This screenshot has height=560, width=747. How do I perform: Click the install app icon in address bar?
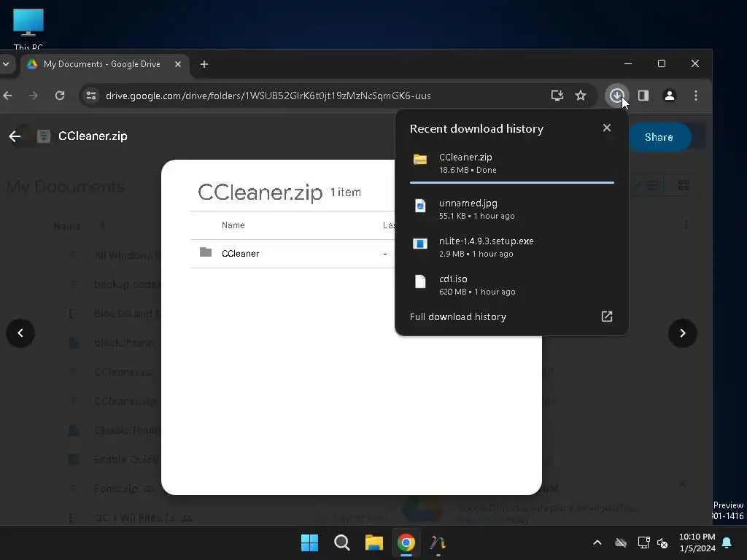point(557,96)
